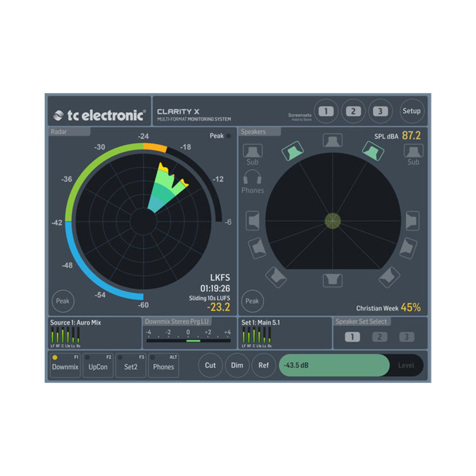Click the Downmix Stereo Prg LU meter bar
The image size is (476, 476).
[188, 341]
